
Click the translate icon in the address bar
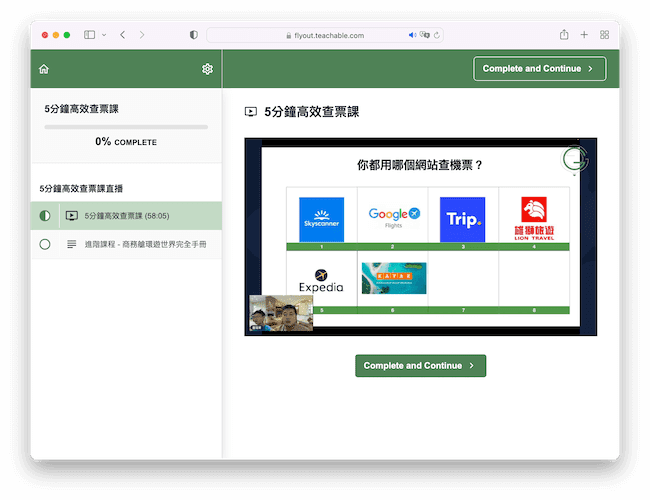click(x=424, y=35)
